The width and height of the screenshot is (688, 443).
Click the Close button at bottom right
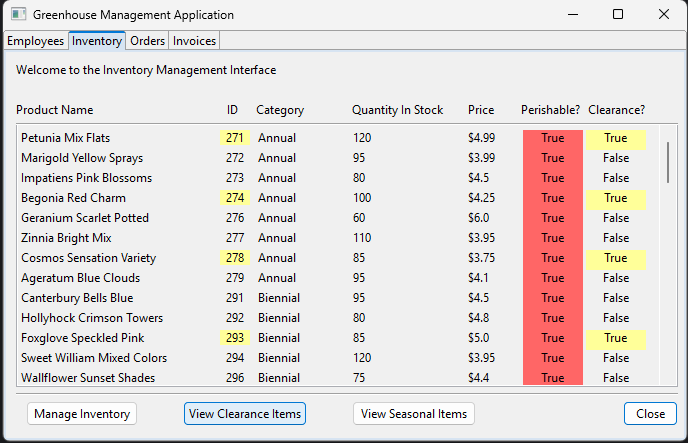point(650,413)
